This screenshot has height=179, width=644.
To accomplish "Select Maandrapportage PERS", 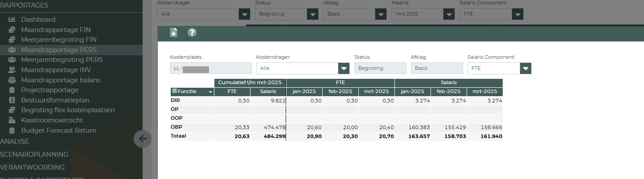I will point(59,50).
